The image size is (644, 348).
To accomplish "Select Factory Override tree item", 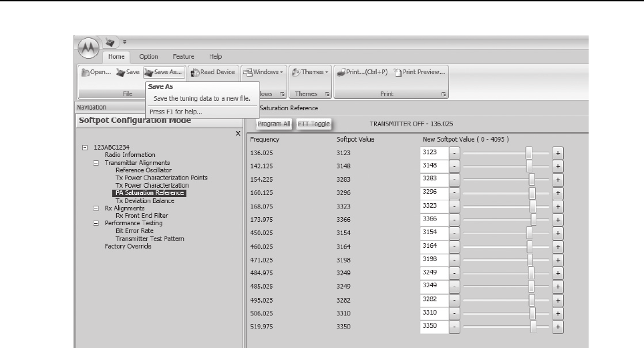I will click(x=128, y=246).
